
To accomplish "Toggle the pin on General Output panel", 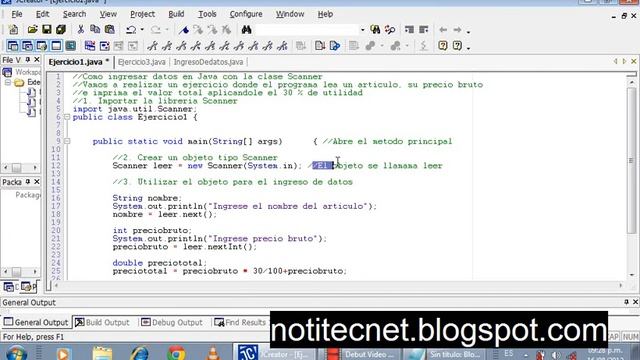I will (x=626, y=302).
